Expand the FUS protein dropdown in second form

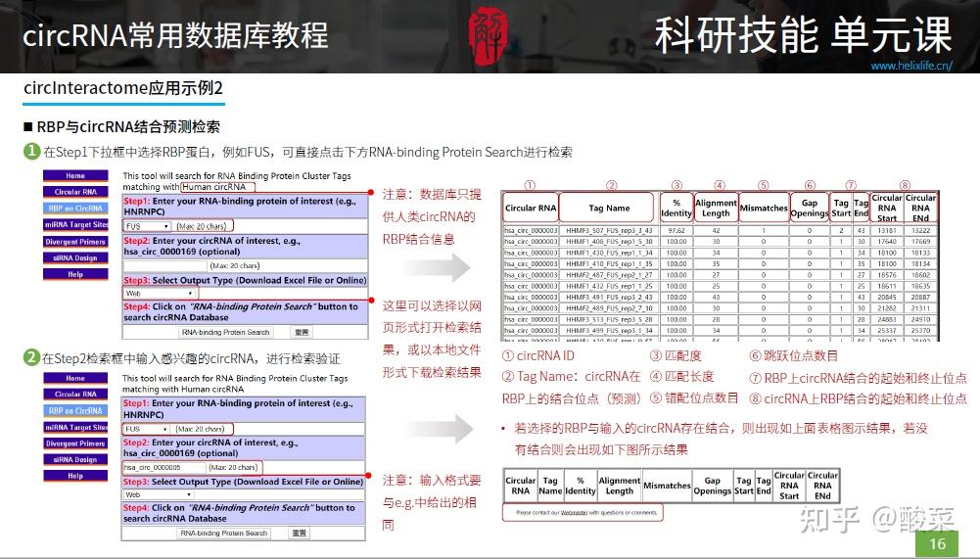pos(146,429)
